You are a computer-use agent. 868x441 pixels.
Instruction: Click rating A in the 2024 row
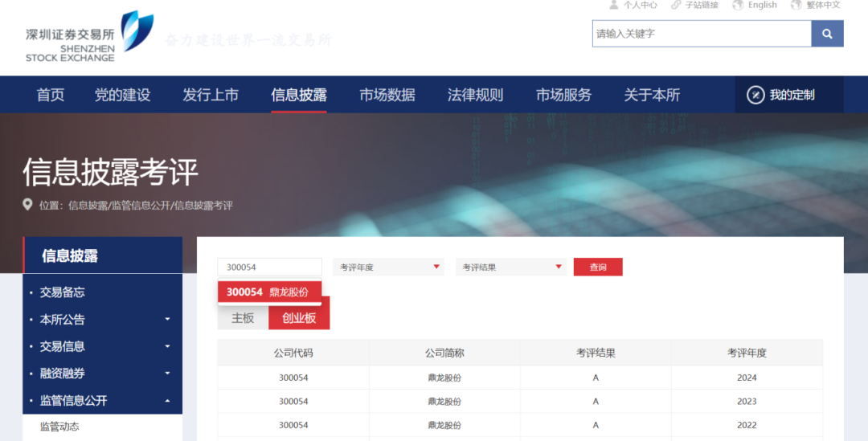(596, 378)
